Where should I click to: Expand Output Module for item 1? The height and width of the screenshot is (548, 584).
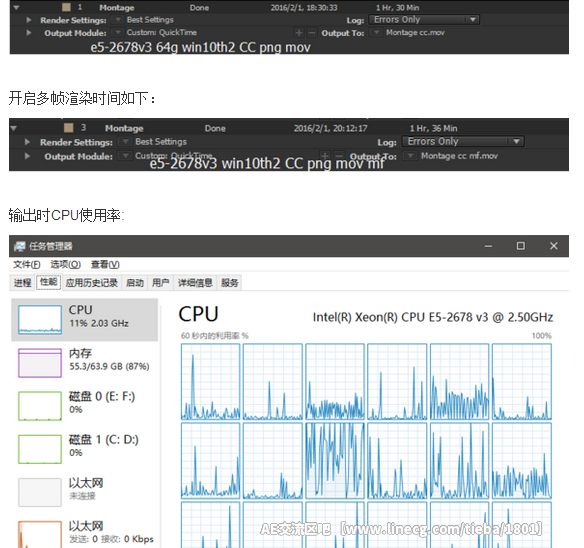(x=29, y=33)
